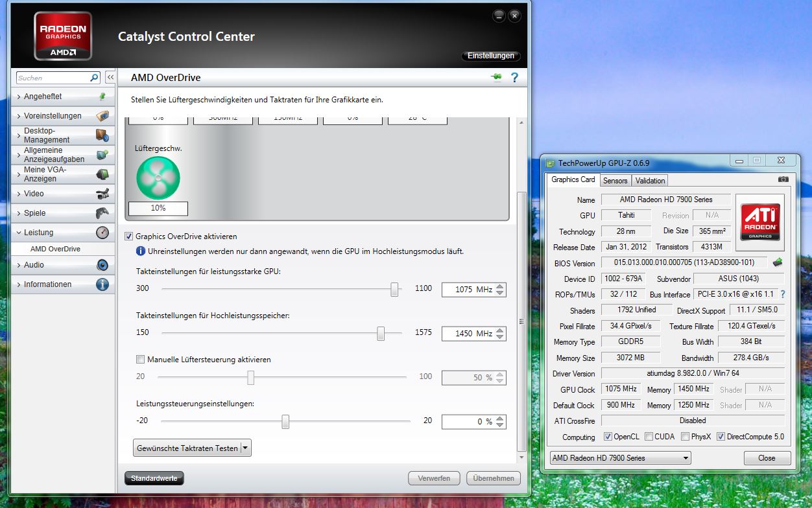Increase power control 0 % stepper
The height and width of the screenshot is (508, 812).
[500, 418]
